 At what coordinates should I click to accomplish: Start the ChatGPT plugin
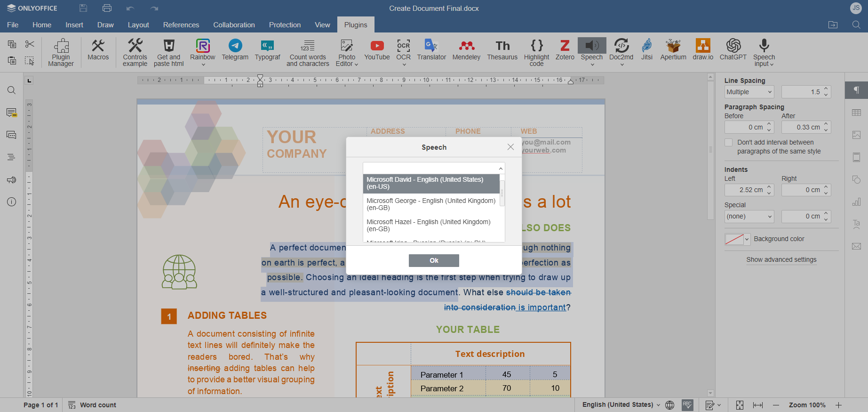[x=733, y=50]
